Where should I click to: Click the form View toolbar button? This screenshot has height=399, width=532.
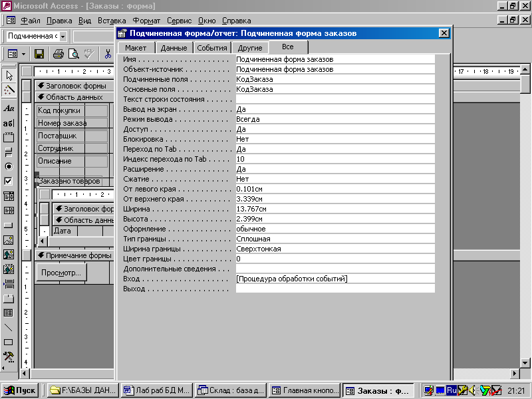(13, 54)
